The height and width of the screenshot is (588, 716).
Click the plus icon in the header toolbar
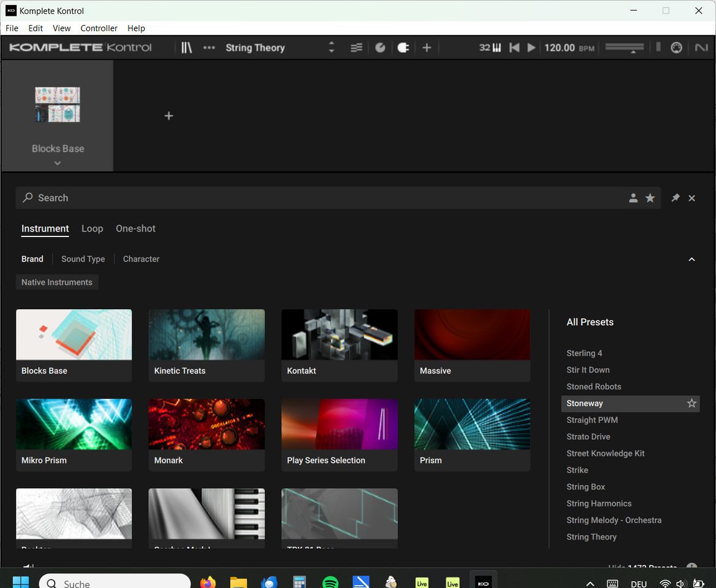point(426,48)
